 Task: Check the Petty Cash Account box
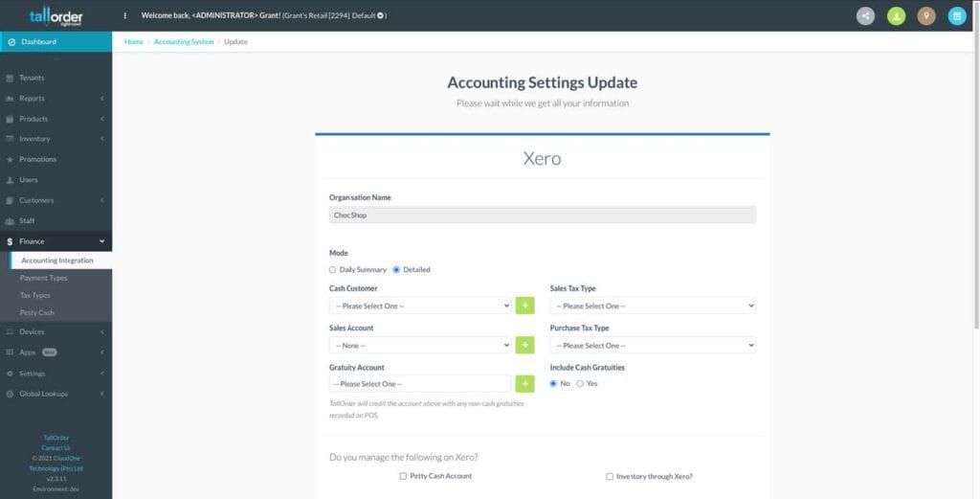pyautogui.click(x=403, y=476)
